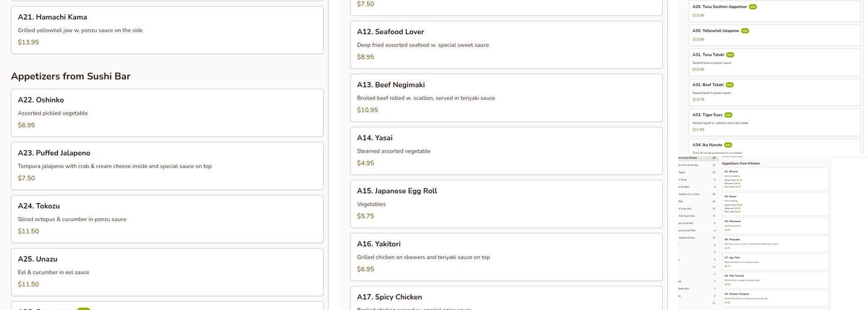
Task: Select Bento Box in the category list
Action: [x=684, y=288]
